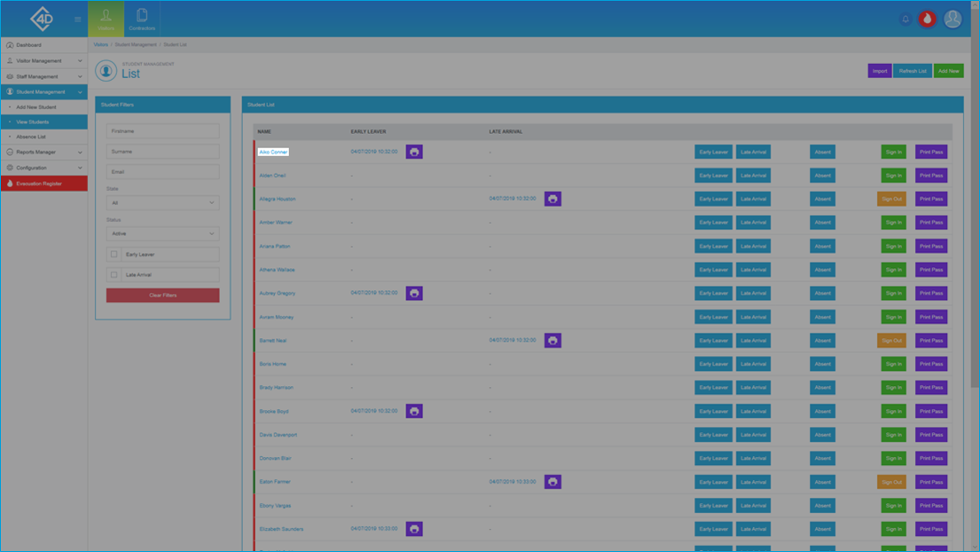
Task: Print Pass for Elizabeth Saunders
Action: [x=931, y=529]
